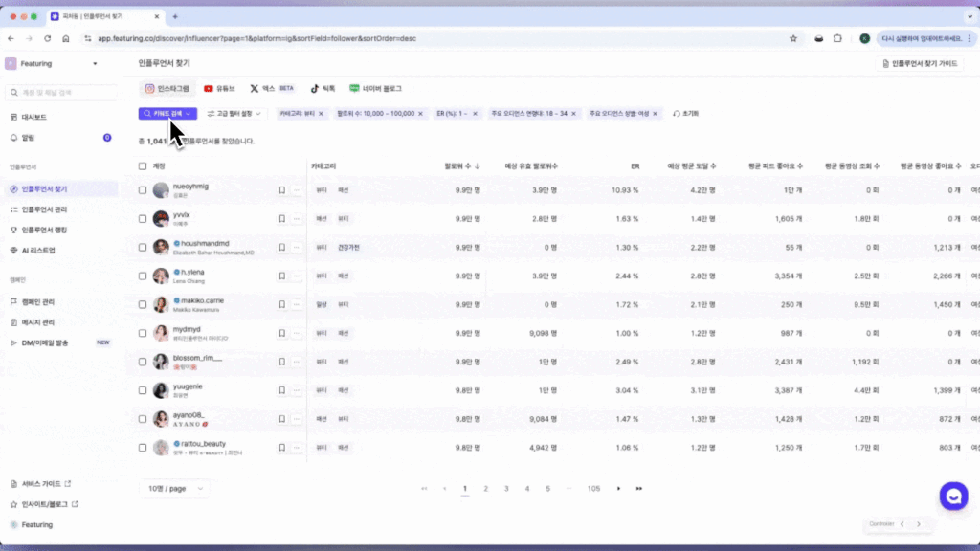Click the reset filters icon
The height and width of the screenshot is (551, 980).
(677, 114)
